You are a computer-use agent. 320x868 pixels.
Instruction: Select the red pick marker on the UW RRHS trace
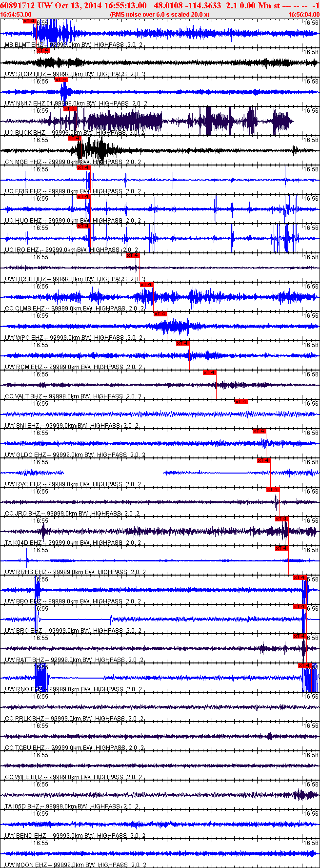[282, 548]
